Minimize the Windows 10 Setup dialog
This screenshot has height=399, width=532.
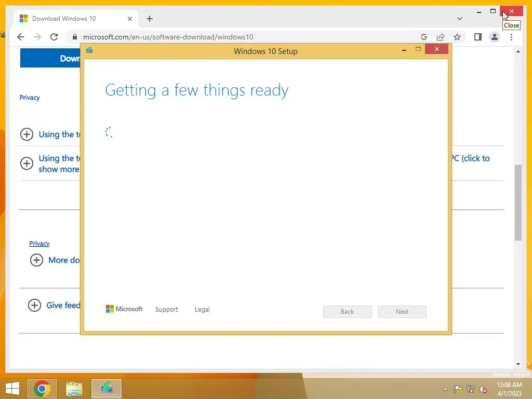pyautogui.click(x=404, y=50)
